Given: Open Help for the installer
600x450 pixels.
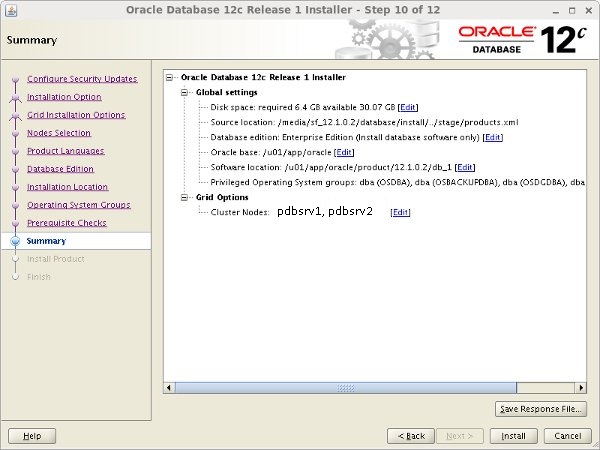Looking at the screenshot, I should click(32, 436).
